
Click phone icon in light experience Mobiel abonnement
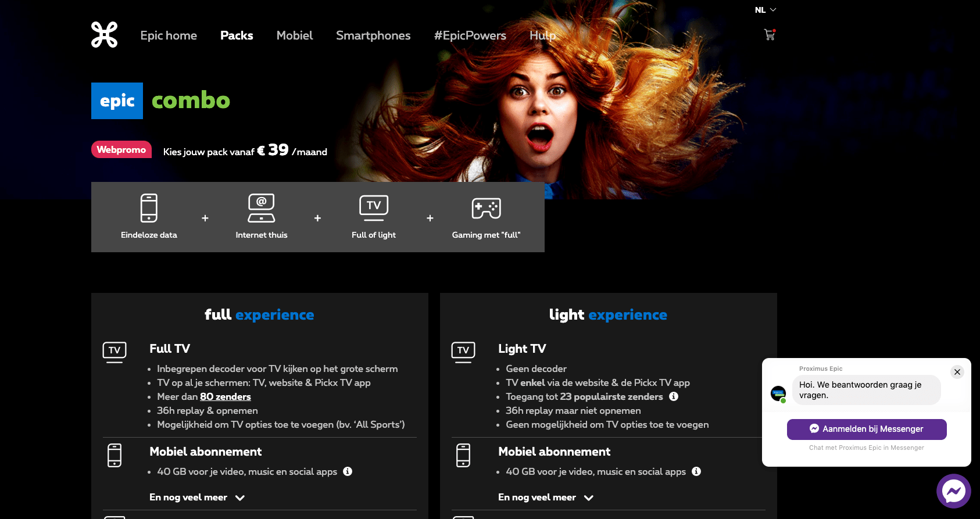463,455
